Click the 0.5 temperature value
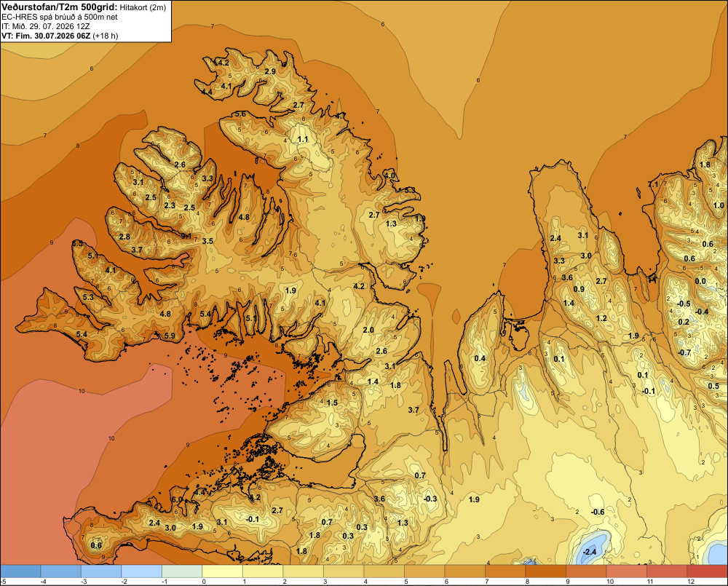This screenshot has height=586, width=728. [x=713, y=387]
